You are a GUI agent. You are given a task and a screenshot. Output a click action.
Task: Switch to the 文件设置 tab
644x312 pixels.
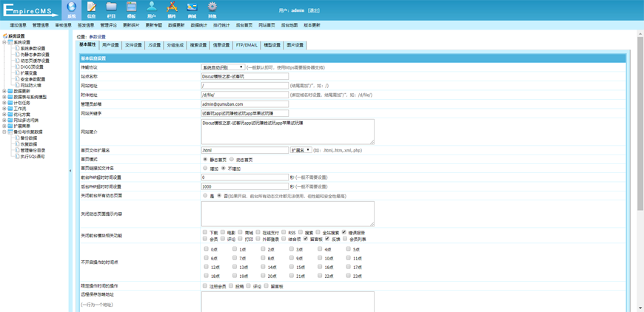point(133,45)
